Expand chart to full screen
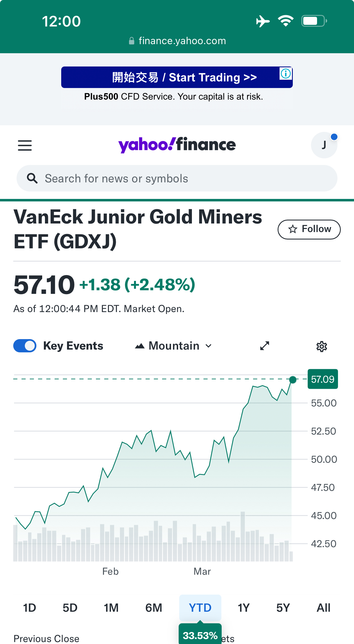Image resolution: width=354 pixels, height=644 pixels. coord(265,346)
